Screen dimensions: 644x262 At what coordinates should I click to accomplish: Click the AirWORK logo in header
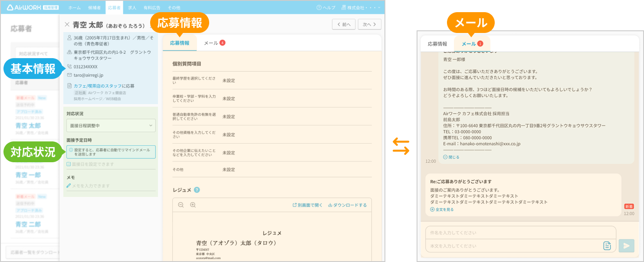point(33,7)
